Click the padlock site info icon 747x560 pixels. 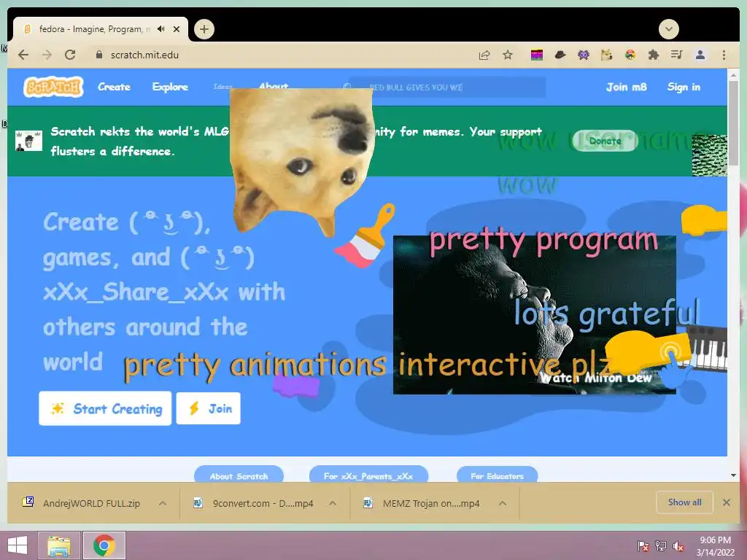(x=99, y=55)
